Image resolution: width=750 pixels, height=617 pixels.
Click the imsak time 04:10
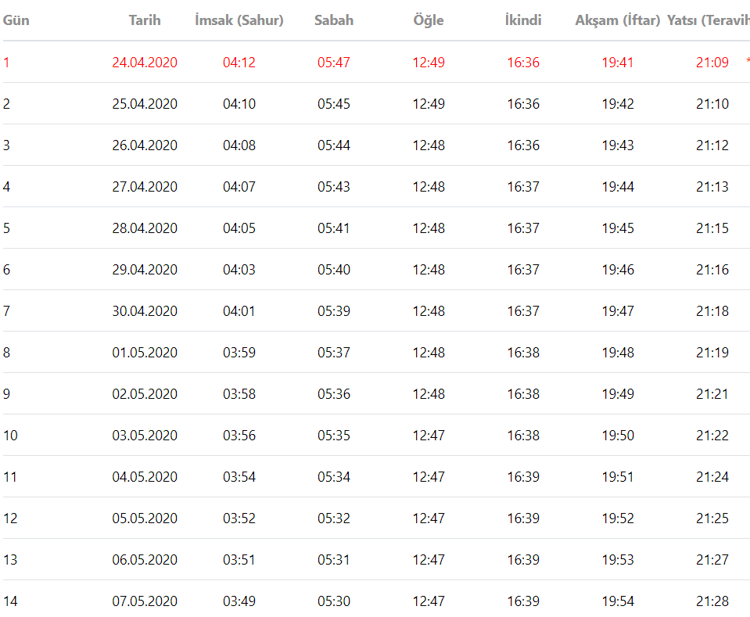tap(239, 104)
